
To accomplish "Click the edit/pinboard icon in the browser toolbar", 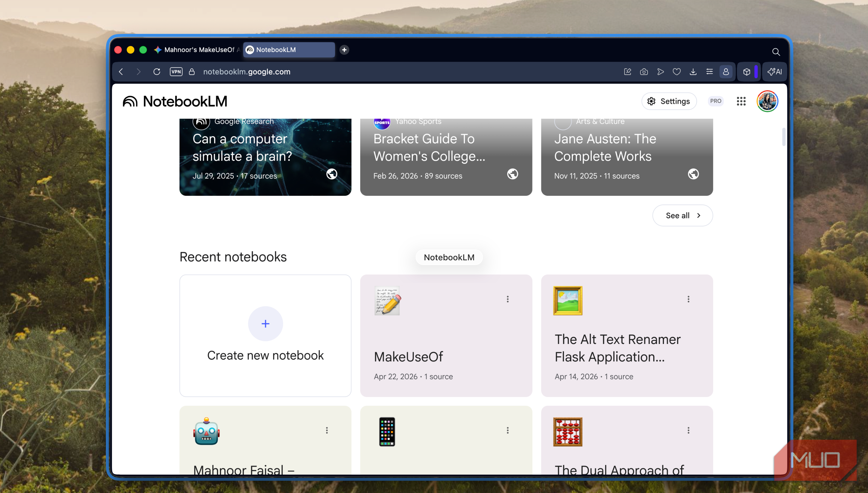I will pyautogui.click(x=627, y=72).
